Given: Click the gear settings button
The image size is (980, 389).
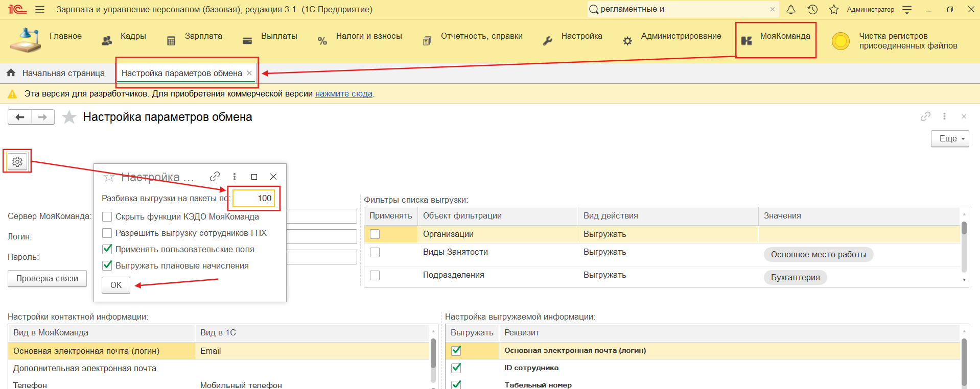Looking at the screenshot, I should pos(17,162).
